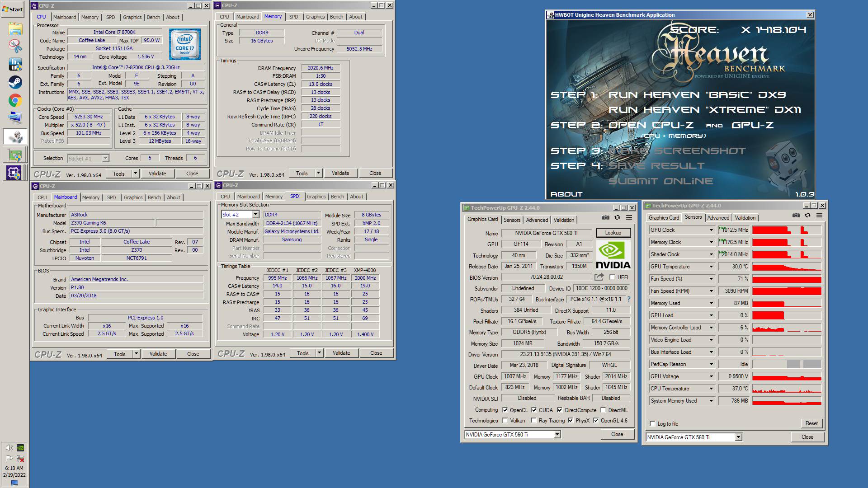
Task: Enable Log to file in GPU-Z Sensors
Action: 652,424
